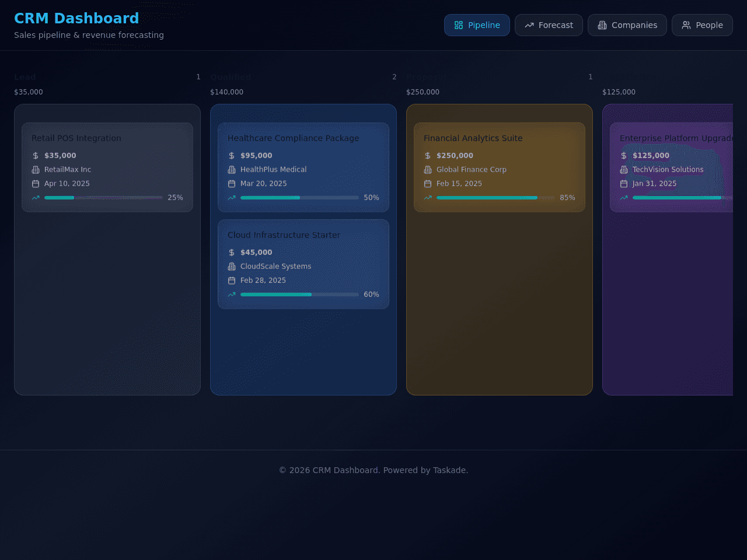Click the trend icon on Enterprise Platform Upgrade card
The width and height of the screenshot is (747, 560).
(x=624, y=198)
